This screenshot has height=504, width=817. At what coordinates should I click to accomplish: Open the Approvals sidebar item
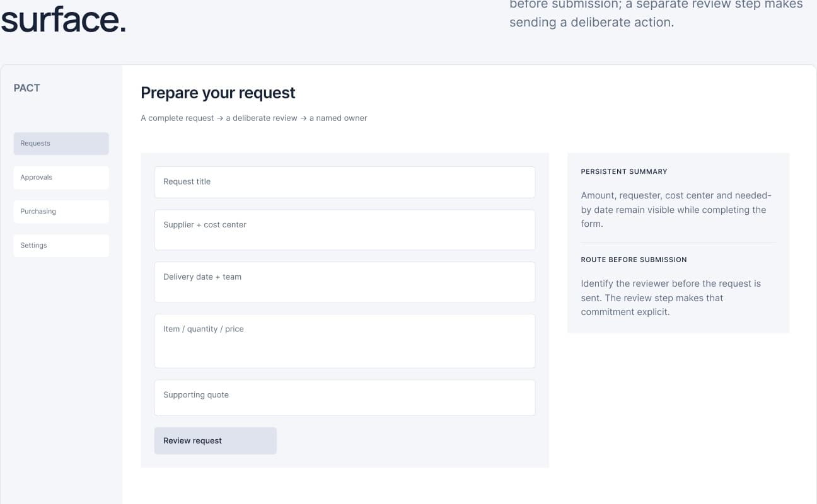(61, 178)
